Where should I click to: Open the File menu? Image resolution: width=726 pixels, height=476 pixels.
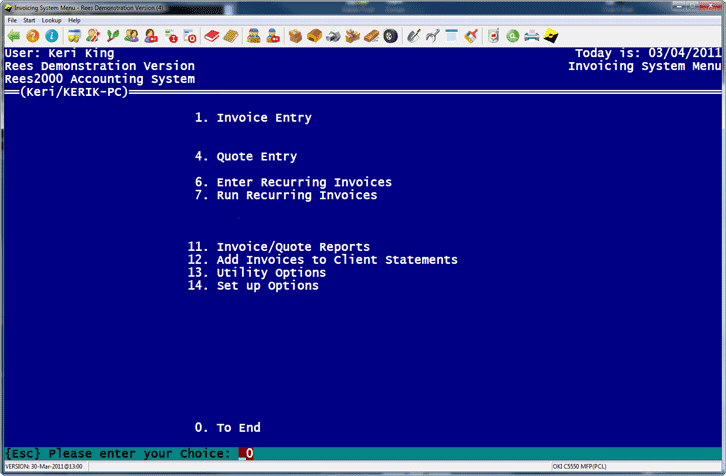point(12,20)
